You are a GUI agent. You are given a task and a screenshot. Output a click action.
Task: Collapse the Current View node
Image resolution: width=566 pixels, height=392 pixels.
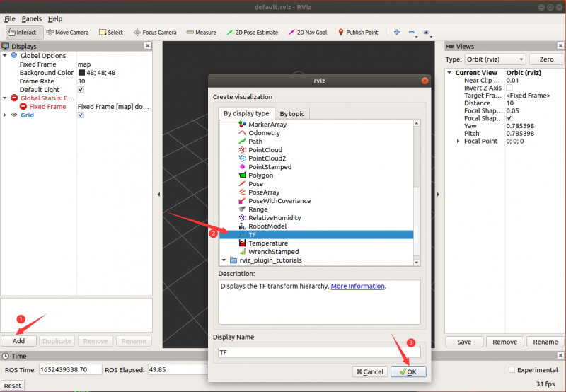point(449,73)
